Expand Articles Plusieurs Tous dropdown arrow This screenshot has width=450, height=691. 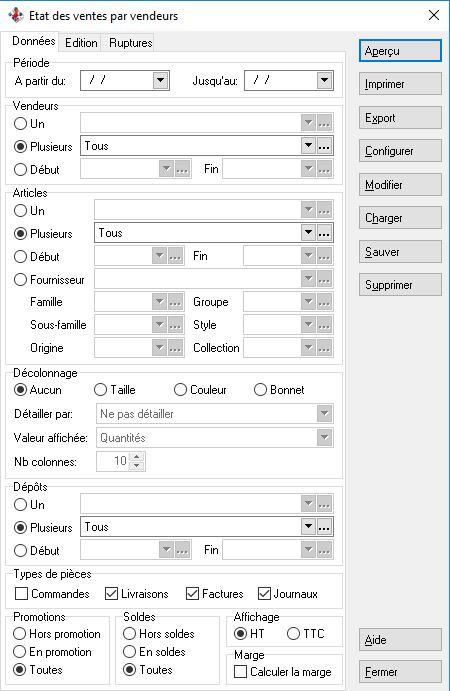click(308, 233)
